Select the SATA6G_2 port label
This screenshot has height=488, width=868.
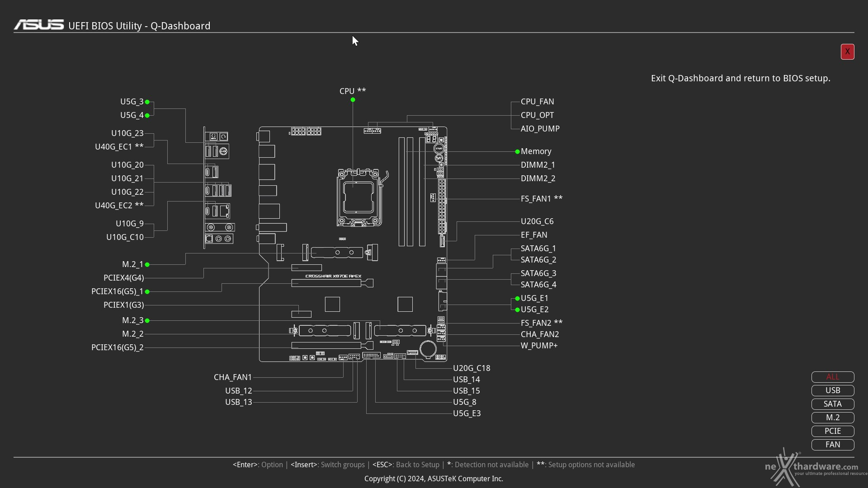point(538,260)
